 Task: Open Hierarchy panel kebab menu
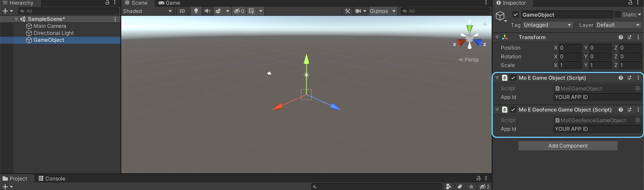115,3
